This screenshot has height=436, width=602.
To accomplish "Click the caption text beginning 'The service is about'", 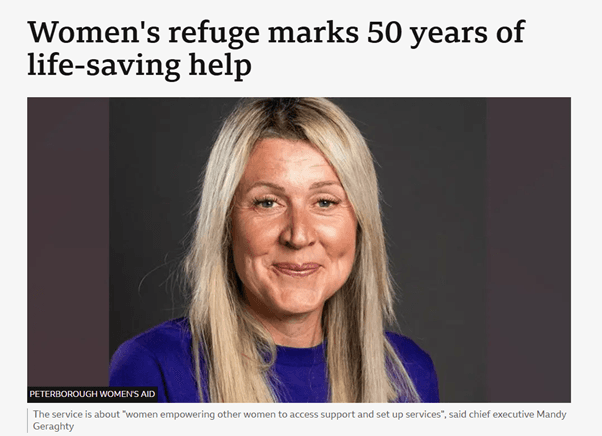I will [299, 420].
